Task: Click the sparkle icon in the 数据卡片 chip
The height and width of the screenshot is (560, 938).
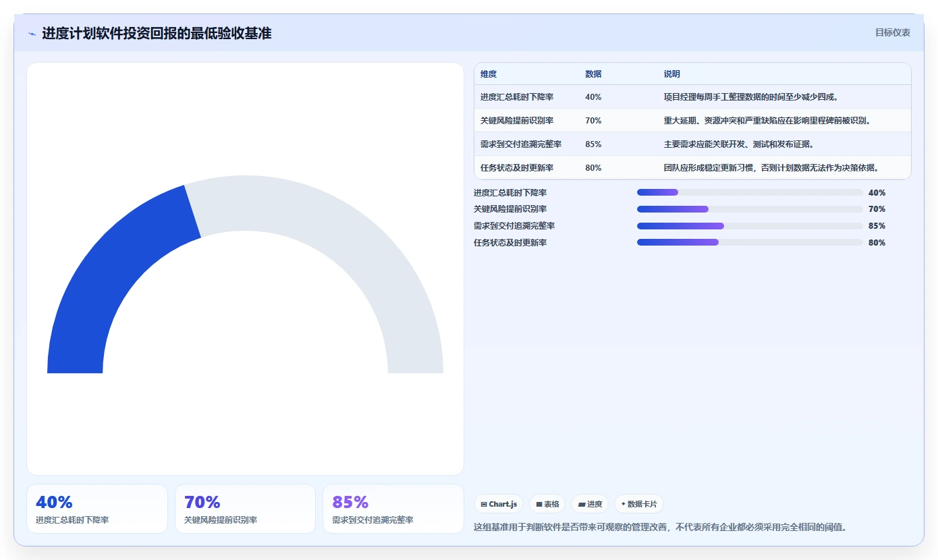Action: [623, 504]
